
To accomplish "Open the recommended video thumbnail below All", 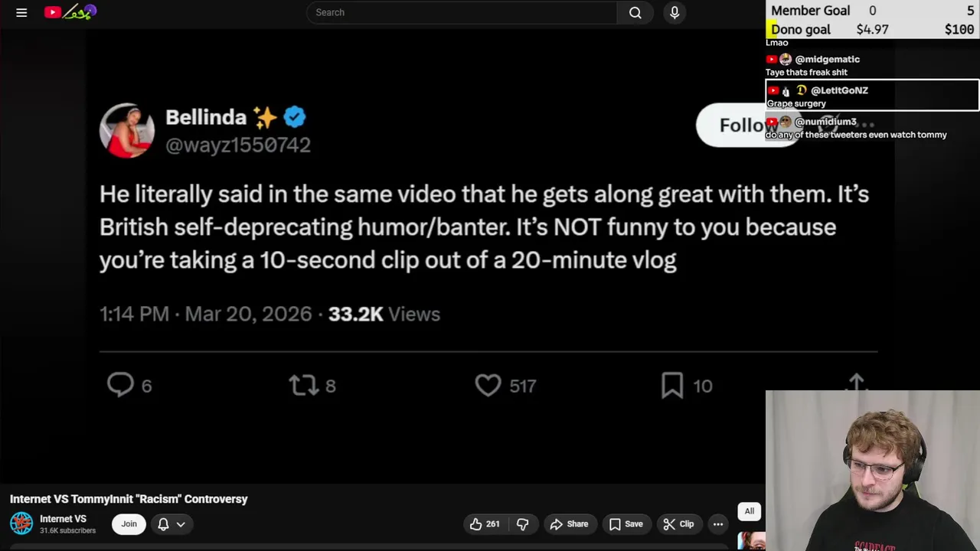I will [752, 541].
